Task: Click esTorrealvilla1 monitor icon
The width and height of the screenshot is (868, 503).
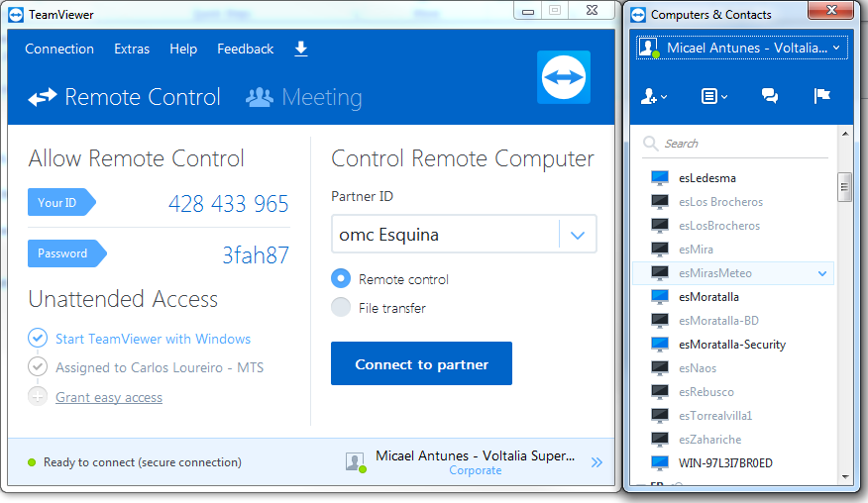Action: pos(660,416)
